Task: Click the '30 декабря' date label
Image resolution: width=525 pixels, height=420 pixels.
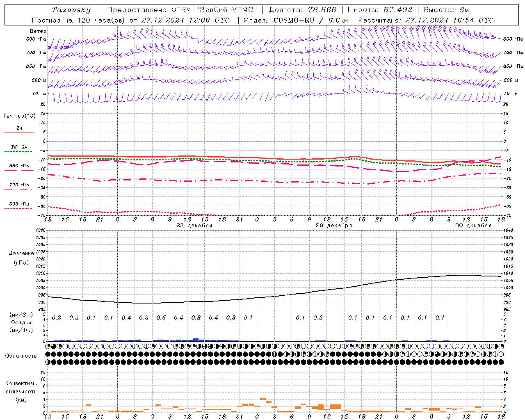Action: coord(473,226)
